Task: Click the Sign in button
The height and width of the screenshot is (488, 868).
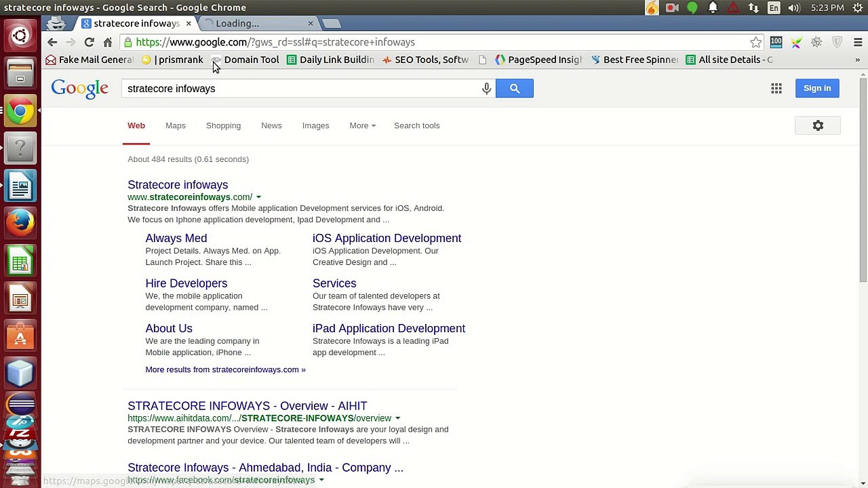Action: [817, 88]
